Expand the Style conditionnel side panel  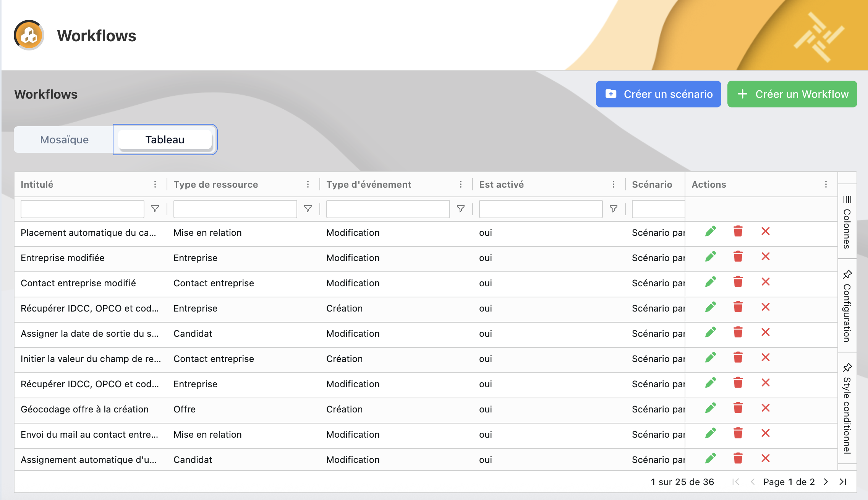click(x=847, y=408)
